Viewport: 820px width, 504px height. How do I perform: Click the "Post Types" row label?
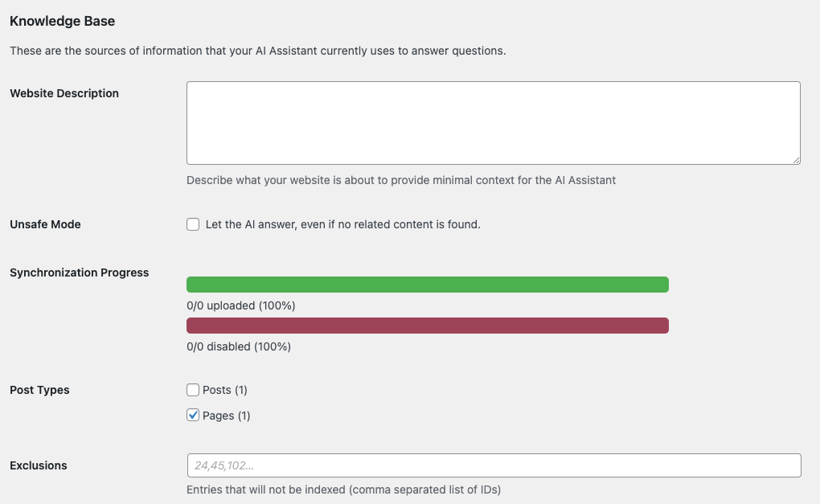coord(39,390)
